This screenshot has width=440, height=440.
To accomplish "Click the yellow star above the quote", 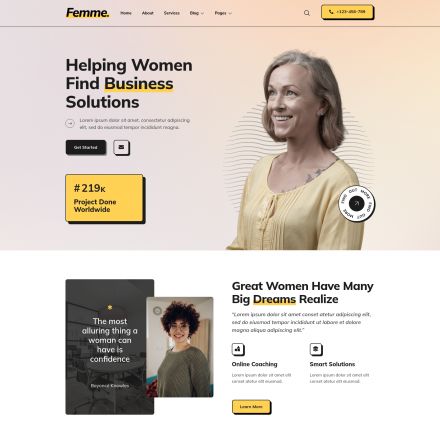I will 110,307.
